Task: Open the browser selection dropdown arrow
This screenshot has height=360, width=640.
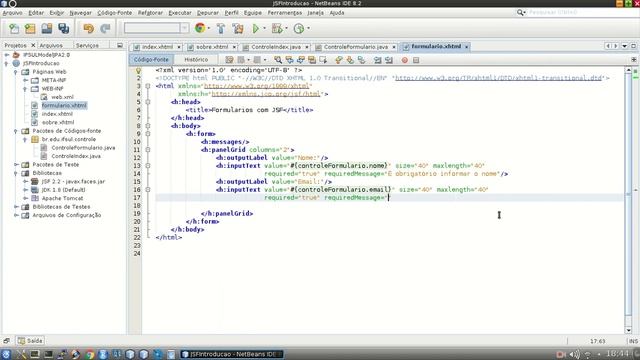Action: point(209,29)
